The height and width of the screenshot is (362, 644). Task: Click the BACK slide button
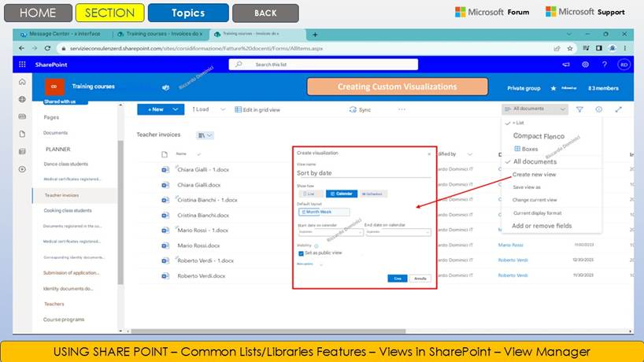(x=265, y=13)
